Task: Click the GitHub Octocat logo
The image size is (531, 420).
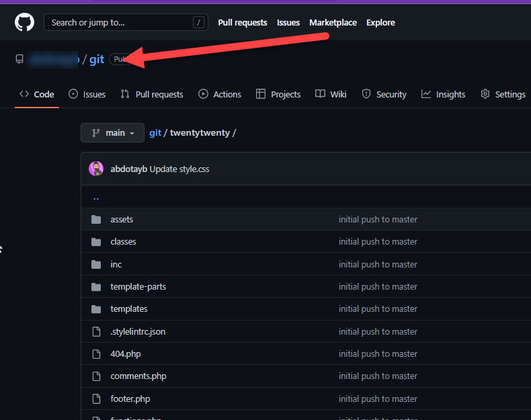Action: [x=25, y=22]
